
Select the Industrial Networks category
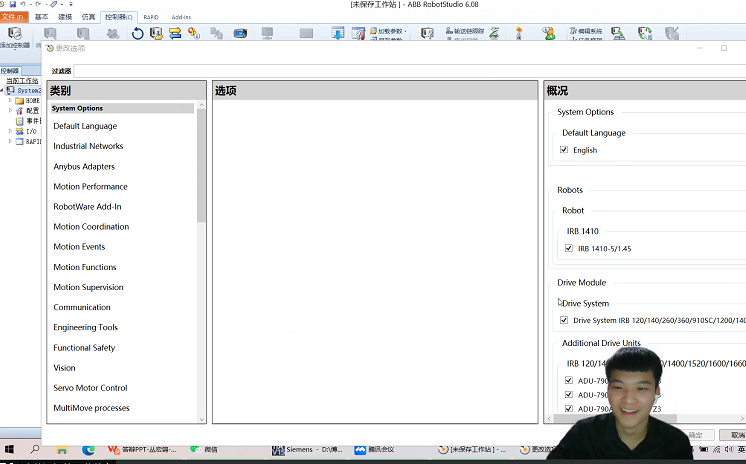point(88,146)
